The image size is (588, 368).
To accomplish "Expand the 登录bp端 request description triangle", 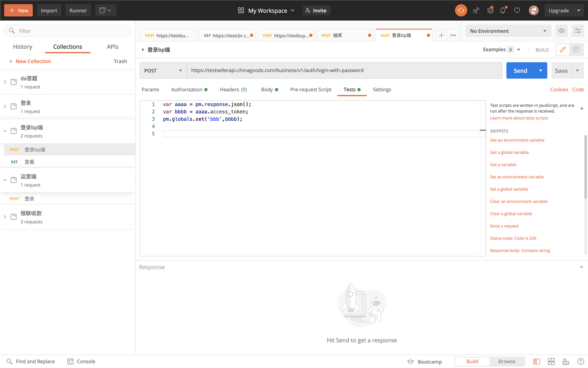I will [x=143, y=49].
